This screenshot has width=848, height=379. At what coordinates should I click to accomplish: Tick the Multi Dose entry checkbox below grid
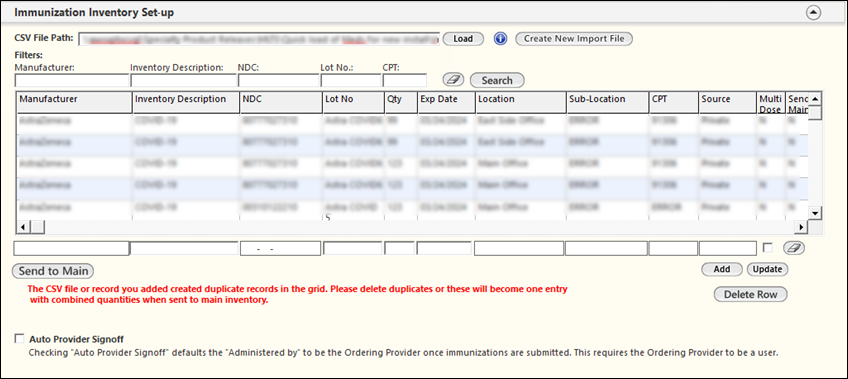point(767,248)
